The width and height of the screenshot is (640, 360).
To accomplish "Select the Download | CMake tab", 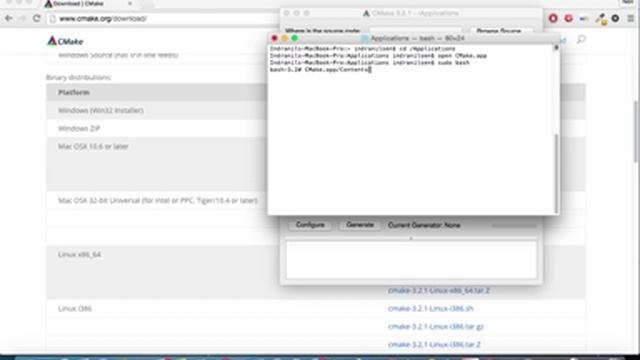I will (x=88, y=4).
